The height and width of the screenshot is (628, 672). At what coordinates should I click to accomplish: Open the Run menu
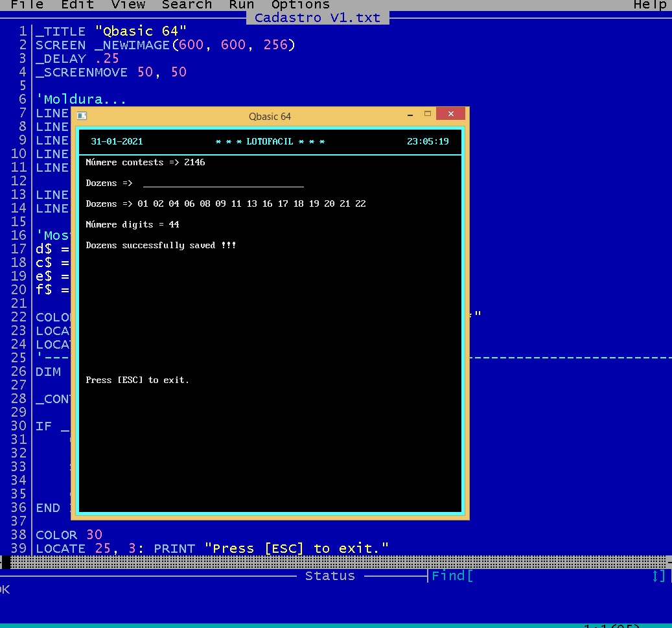pos(241,5)
